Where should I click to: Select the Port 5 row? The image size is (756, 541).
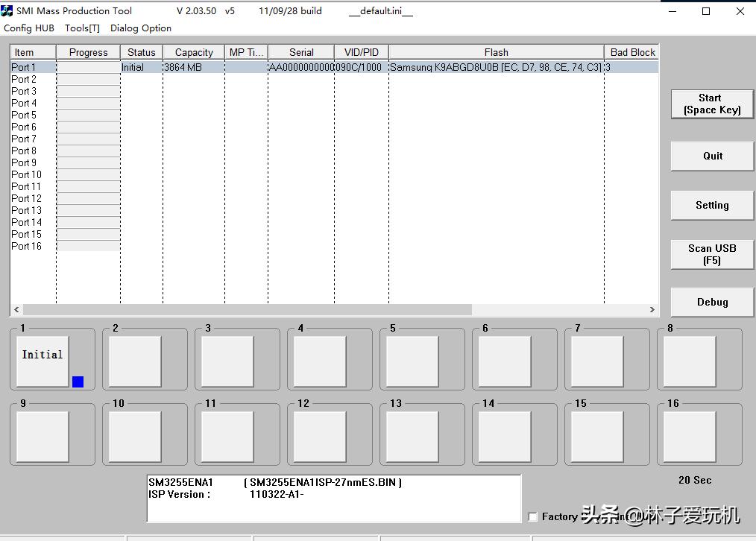(x=334, y=115)
